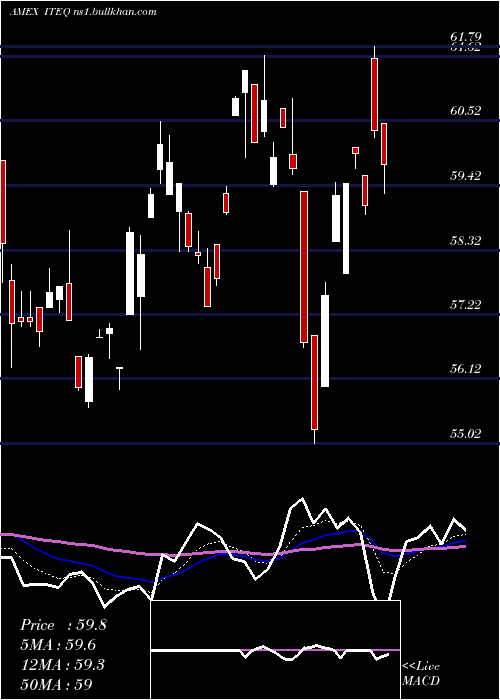Click the 5MA : 59.6 readout
The height and width of the screenshot is (700, 500).
tap(58, 645)
